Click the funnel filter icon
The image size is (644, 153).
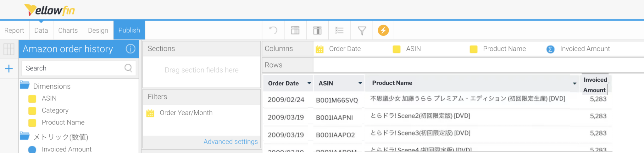point(362,30)
